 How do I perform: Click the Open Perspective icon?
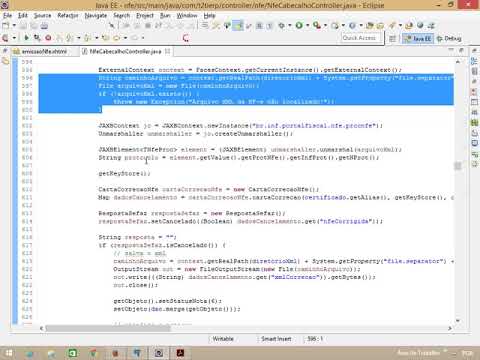tap(393, 39)
